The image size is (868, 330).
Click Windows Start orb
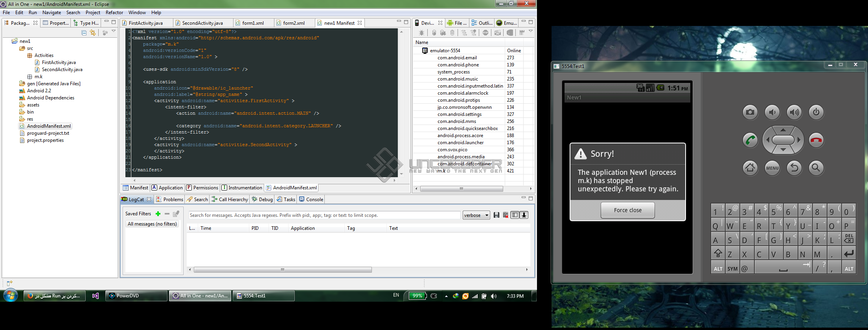pyautogui.click(x=11, y=296)
